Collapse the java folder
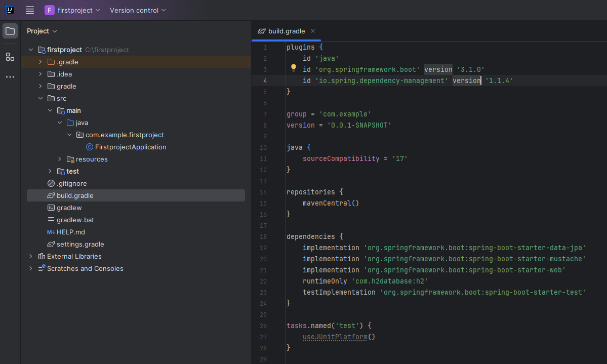Viewport: 607px width, 364px height. point(60,123)
